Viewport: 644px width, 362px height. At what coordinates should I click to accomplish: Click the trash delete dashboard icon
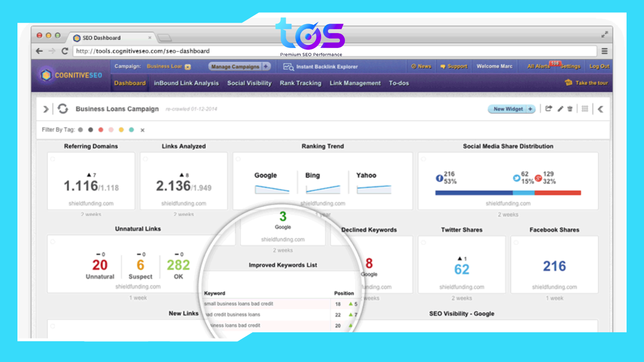tap(570, 109)
